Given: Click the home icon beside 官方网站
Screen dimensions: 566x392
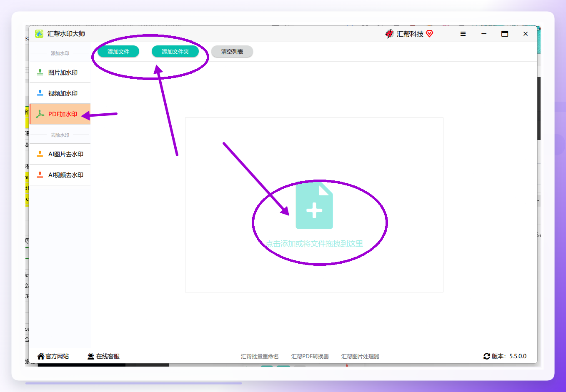Looking at the screenshot, I should pos(41,356).
